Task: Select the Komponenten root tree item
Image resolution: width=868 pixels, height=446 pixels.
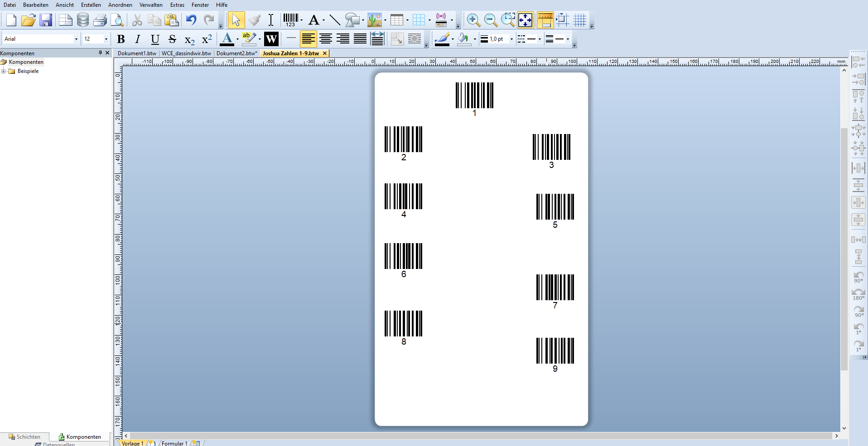Action: coord(26,62)
